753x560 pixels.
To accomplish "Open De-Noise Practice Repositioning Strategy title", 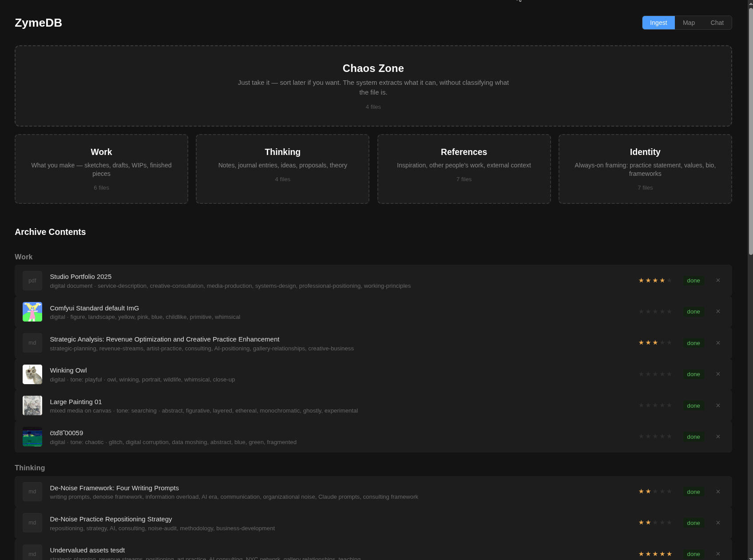I will (x=111, y=519).
